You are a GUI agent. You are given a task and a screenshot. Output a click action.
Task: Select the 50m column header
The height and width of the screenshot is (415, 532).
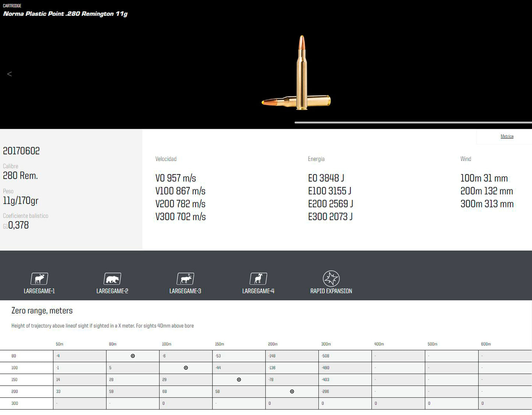60,344
